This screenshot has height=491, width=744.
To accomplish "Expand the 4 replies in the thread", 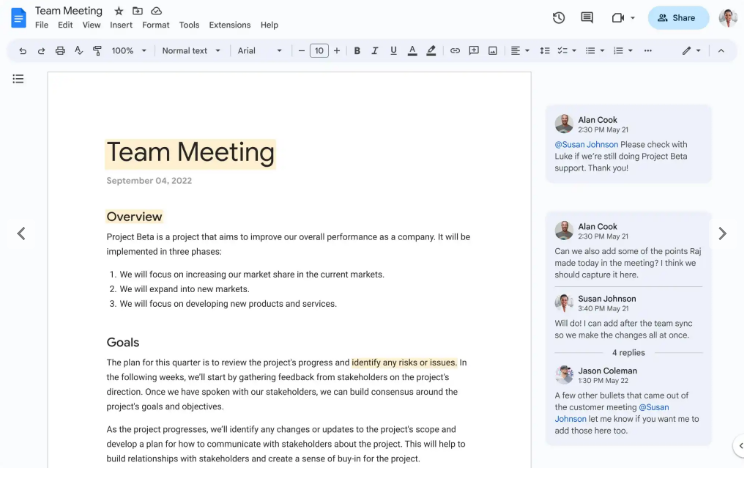I will coord(628,353).
